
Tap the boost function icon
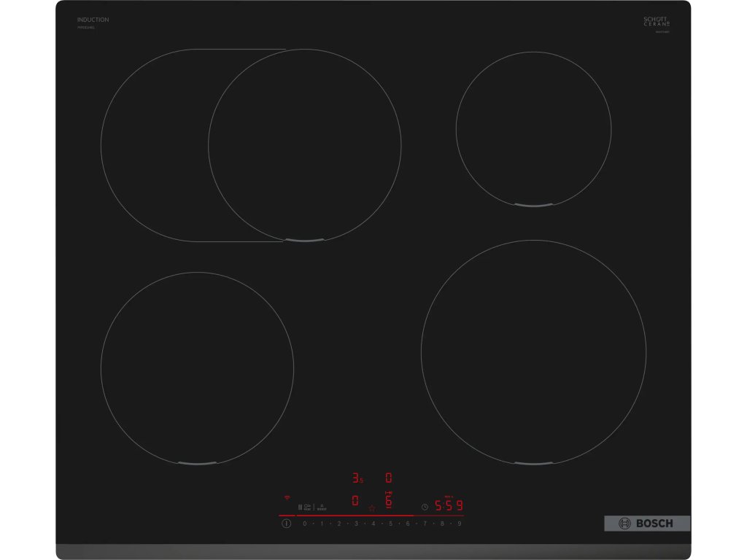click(x=322, y=507)
